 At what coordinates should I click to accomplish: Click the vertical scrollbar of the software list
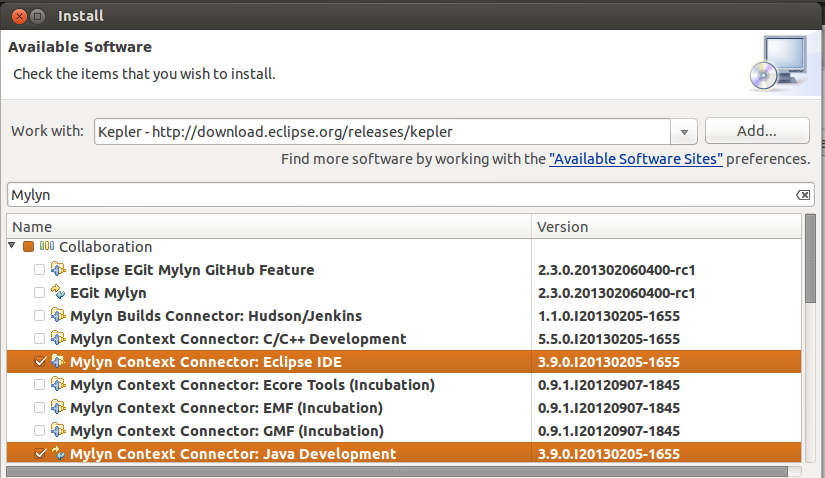click(810, 258)
